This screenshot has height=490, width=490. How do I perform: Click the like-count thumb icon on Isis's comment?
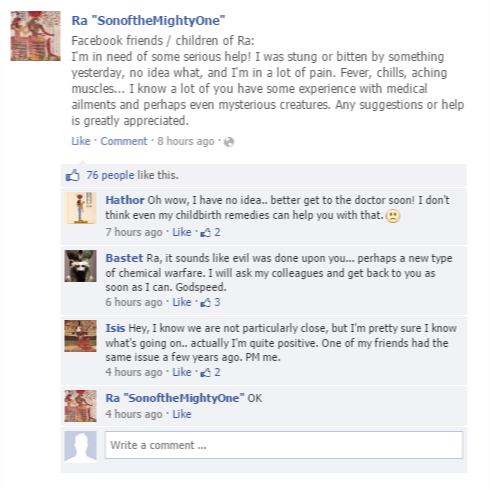[205, 372]
